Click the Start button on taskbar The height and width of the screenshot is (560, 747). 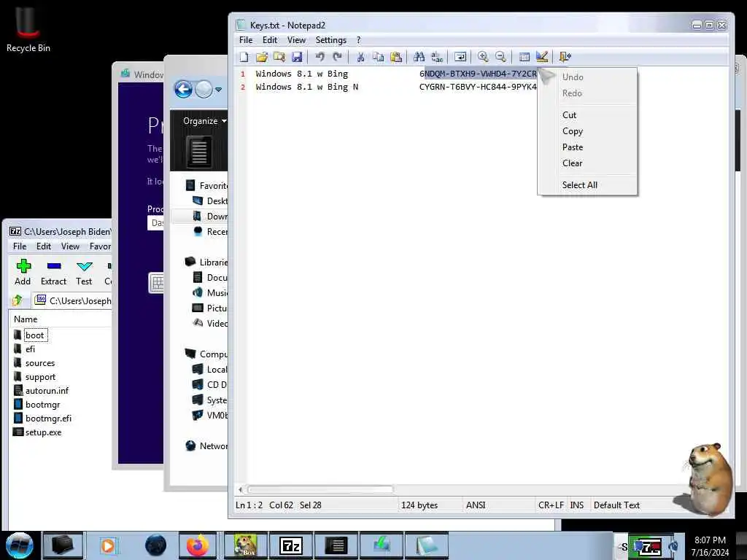coord(20,545)
